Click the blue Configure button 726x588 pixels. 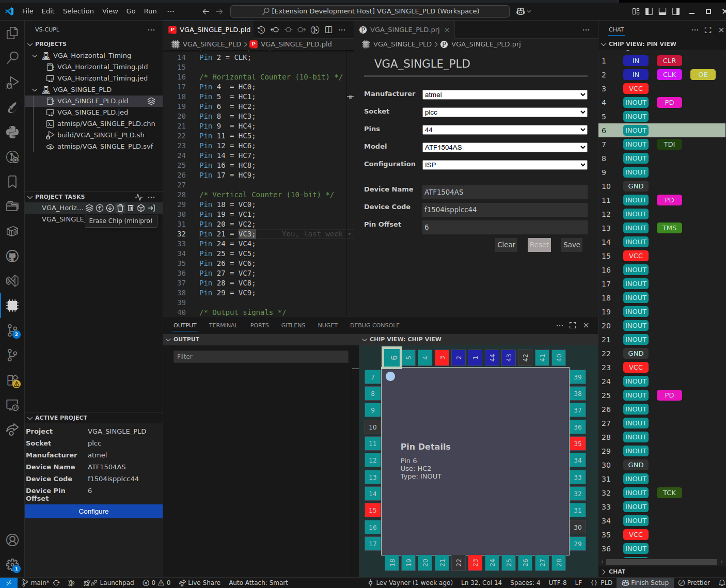(x=93, y=512)
